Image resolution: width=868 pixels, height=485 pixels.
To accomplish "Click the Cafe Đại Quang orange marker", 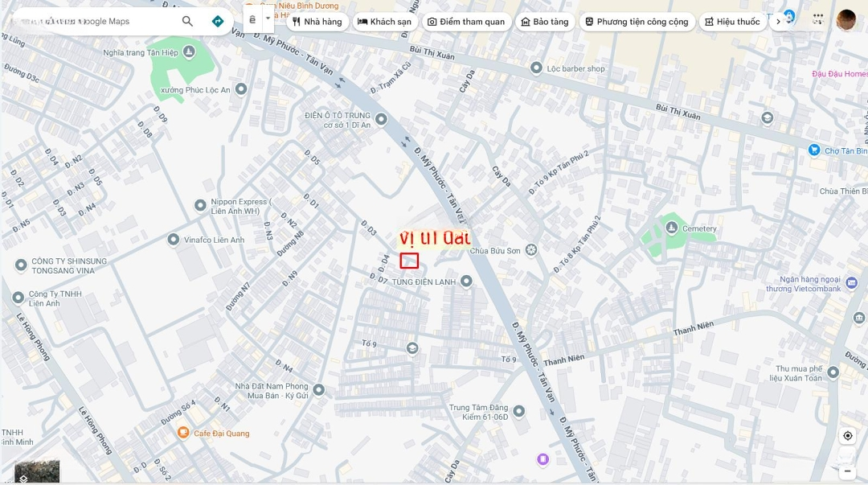I will (x=183, y=433).
